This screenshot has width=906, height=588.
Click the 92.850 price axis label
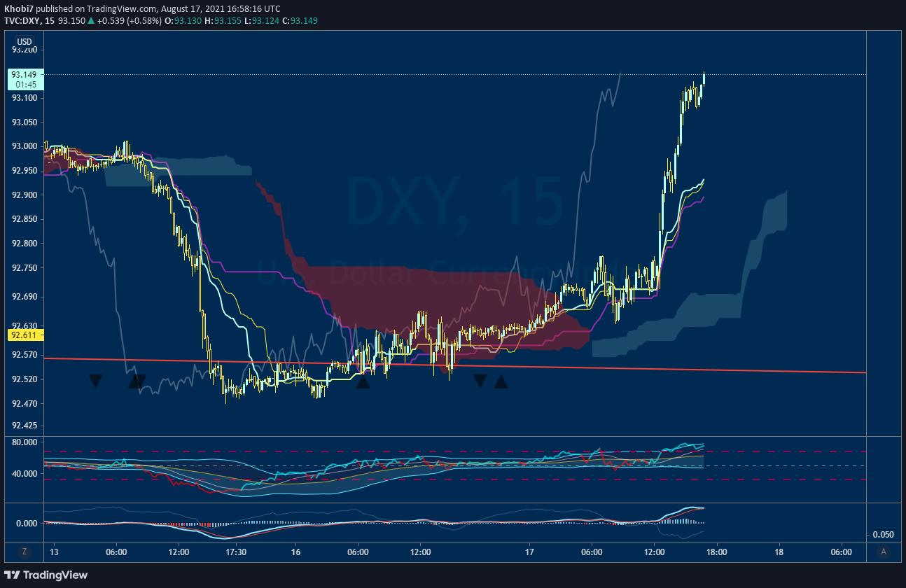click(25, 219)
